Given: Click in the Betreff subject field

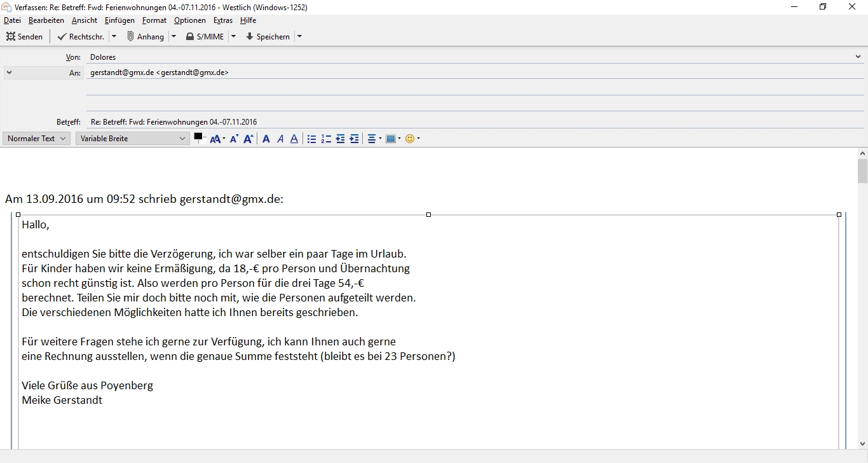Looking at the screenshot, I should [445, 122].
